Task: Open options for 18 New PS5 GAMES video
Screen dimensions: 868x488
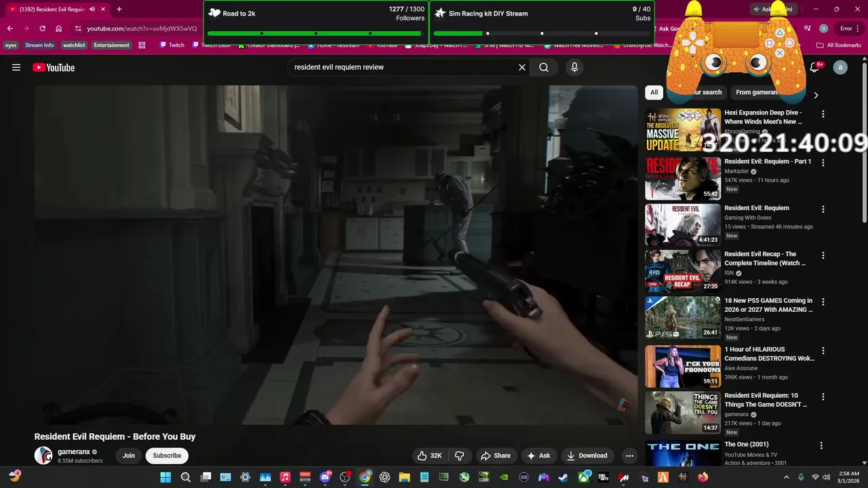Action: click(x=823, y=302)
